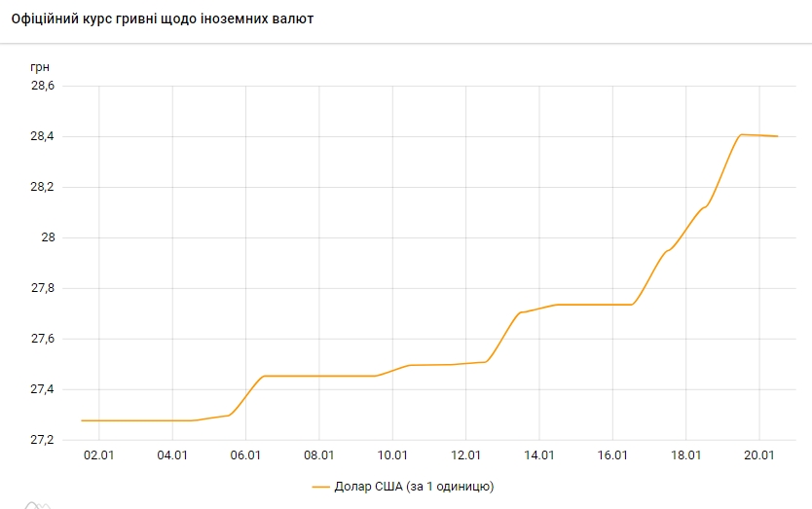This screenshot has width=812, height=509.
Task: Click the chart title about official hryvnia rate
Action: (x=162, y=18)
